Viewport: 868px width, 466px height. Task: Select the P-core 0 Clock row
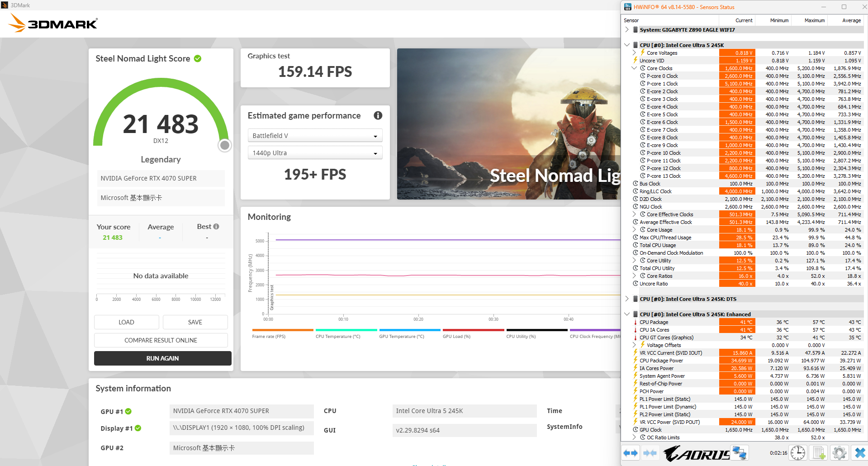click(743, 76)
